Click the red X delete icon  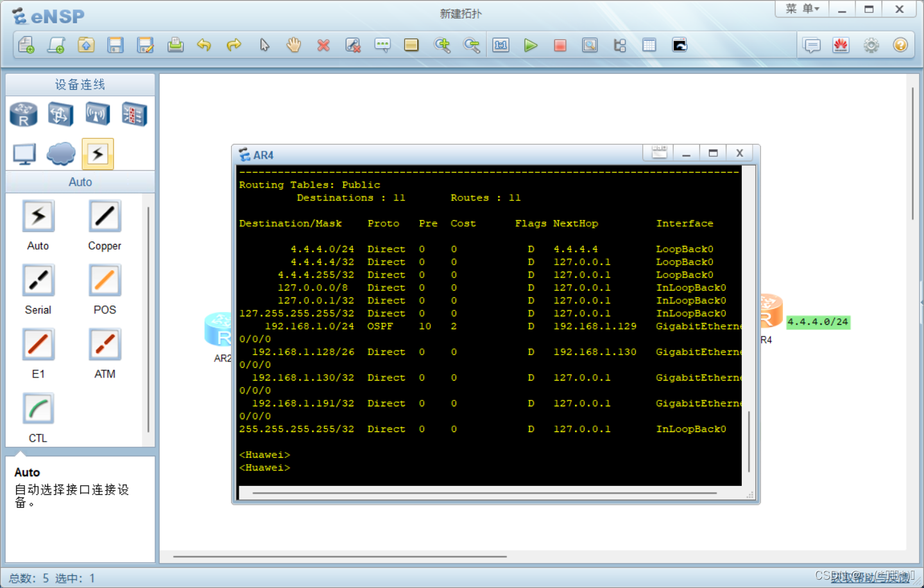point(323,45)
